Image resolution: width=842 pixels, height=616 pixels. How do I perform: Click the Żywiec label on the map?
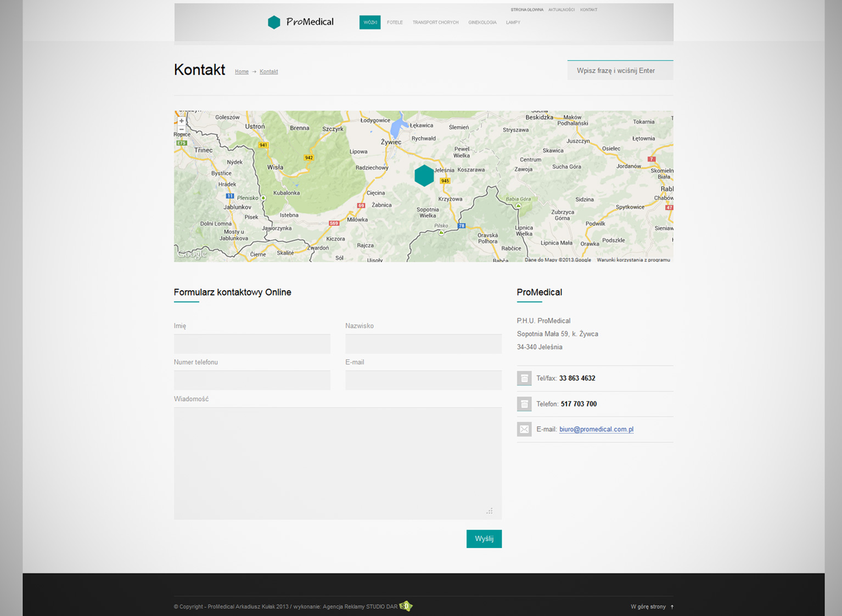(391, 142)
